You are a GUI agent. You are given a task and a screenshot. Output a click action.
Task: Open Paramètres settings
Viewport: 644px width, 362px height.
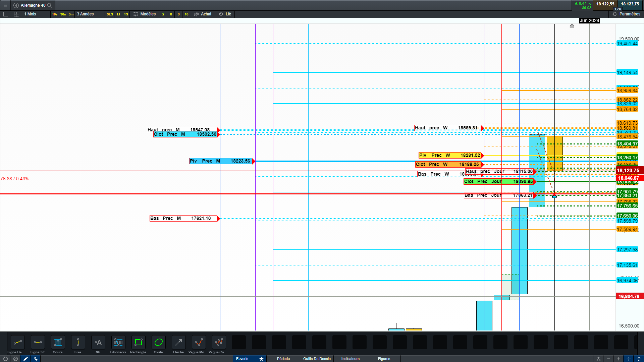coord(626,14)
